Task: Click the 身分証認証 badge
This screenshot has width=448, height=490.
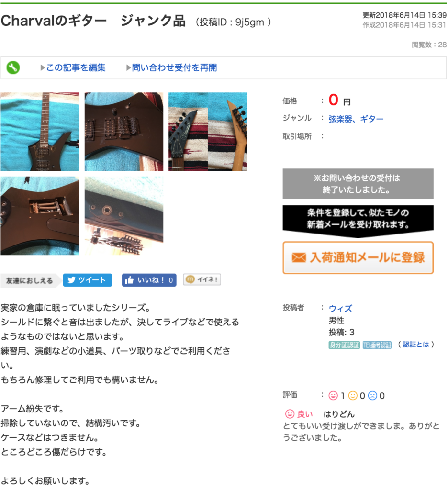Action: (x=344, y=345)
